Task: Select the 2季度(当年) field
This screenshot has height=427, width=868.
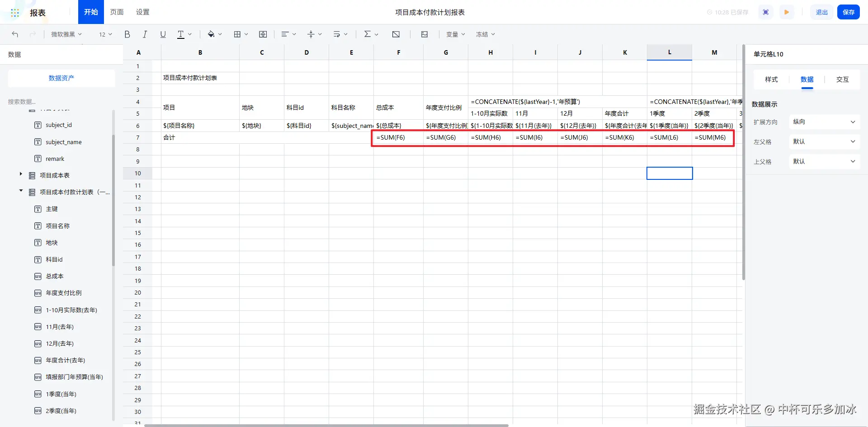Action: click(61, 411)
